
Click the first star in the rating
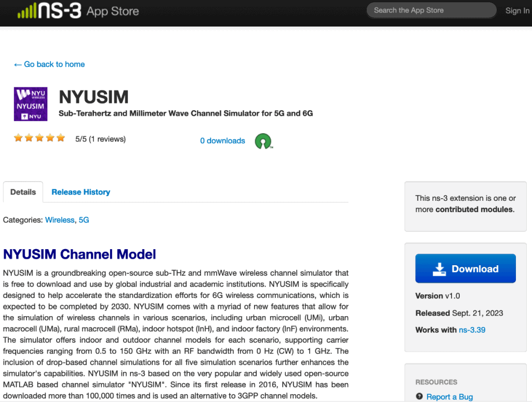[18, 138]
